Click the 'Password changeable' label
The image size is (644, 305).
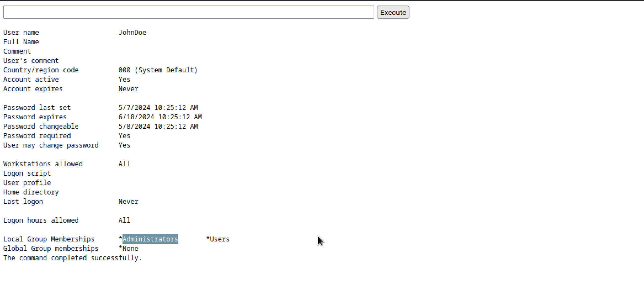coord(41,126)
